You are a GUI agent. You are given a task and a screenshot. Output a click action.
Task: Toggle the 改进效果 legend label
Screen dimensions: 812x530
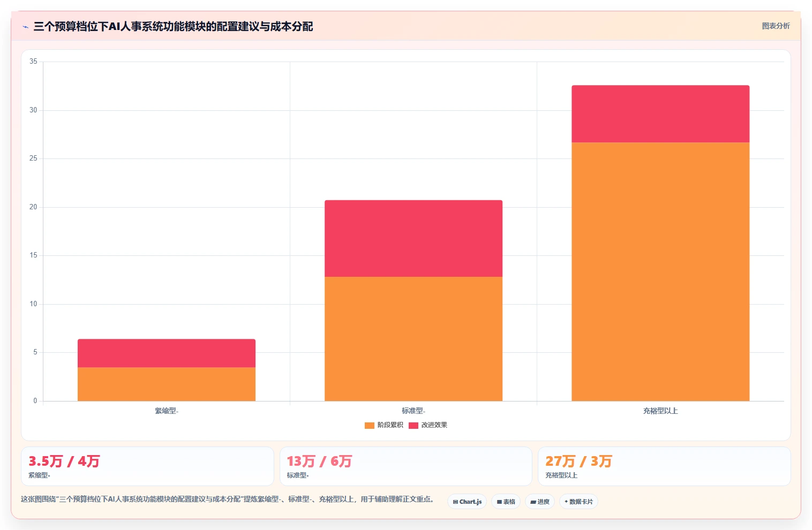(434, 425)
